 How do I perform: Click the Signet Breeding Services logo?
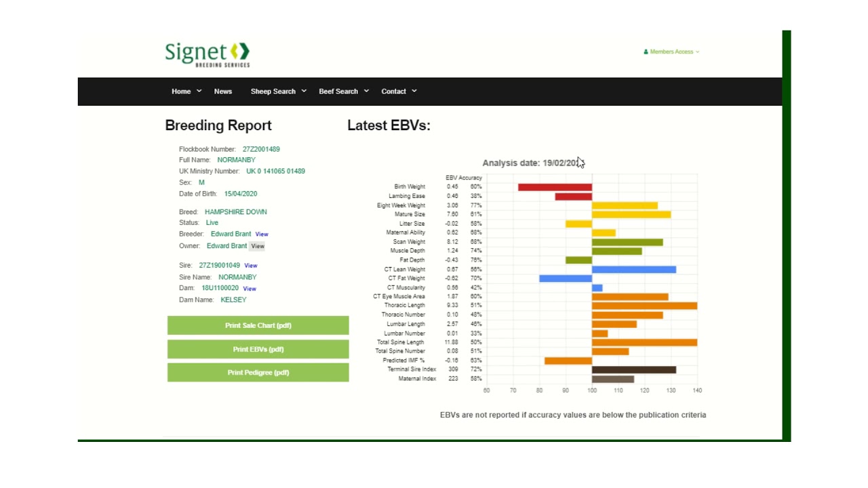[208, 55]
